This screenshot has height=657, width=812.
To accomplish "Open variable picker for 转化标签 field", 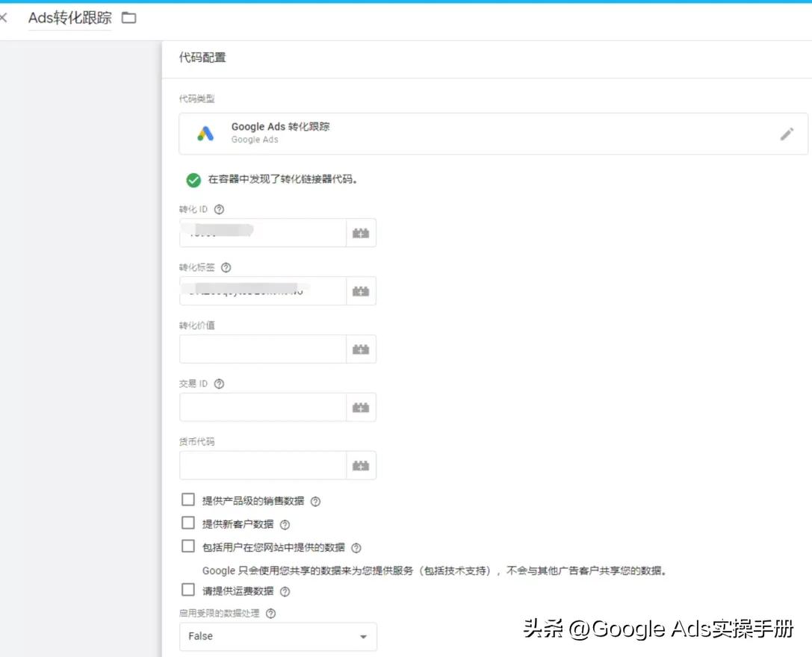I will pyautogui.click(x=362, y=290).
